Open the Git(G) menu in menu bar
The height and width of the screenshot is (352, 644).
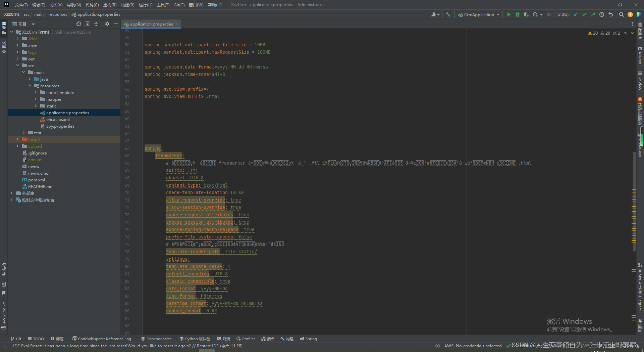(x=179, y=5)
